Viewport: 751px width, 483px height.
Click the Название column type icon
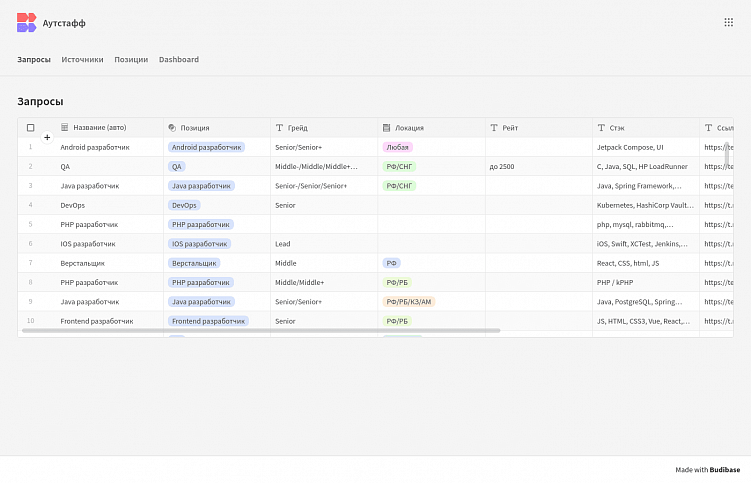tap(65, 128)
